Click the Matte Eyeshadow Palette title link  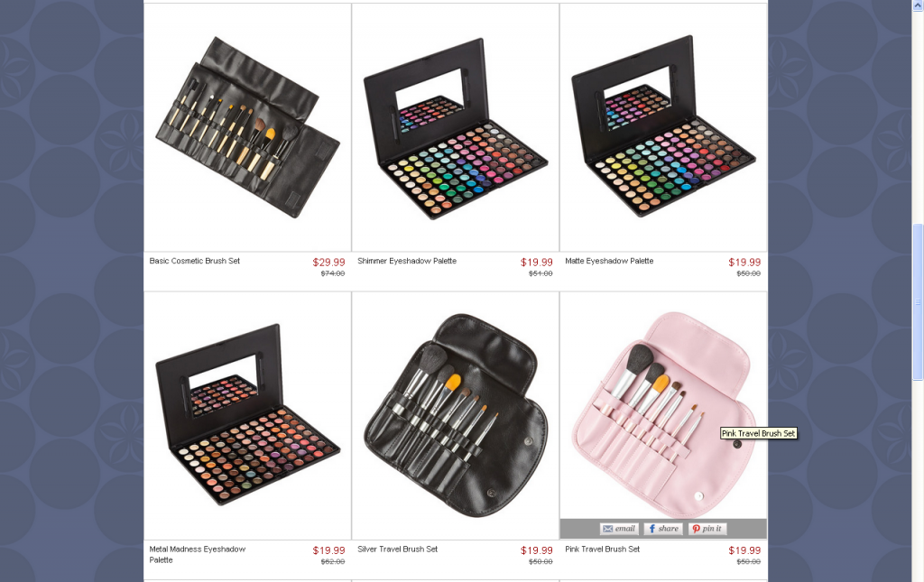pyautogui.click(x=609, y=261)
